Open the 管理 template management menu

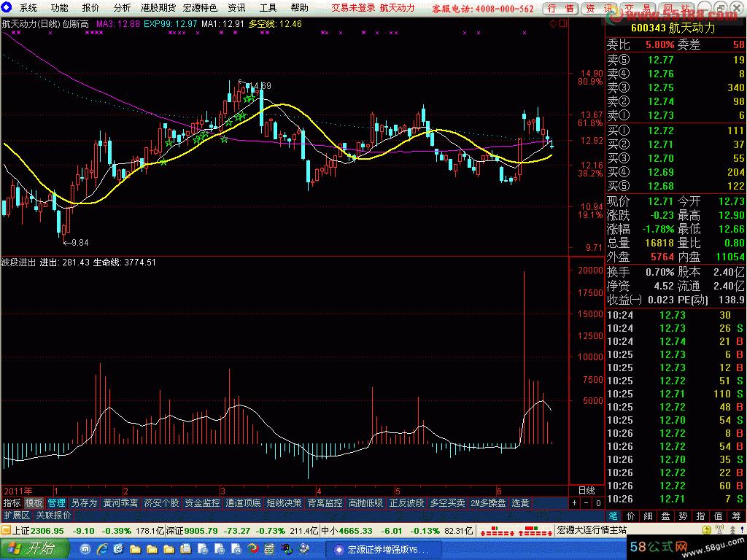56,503
